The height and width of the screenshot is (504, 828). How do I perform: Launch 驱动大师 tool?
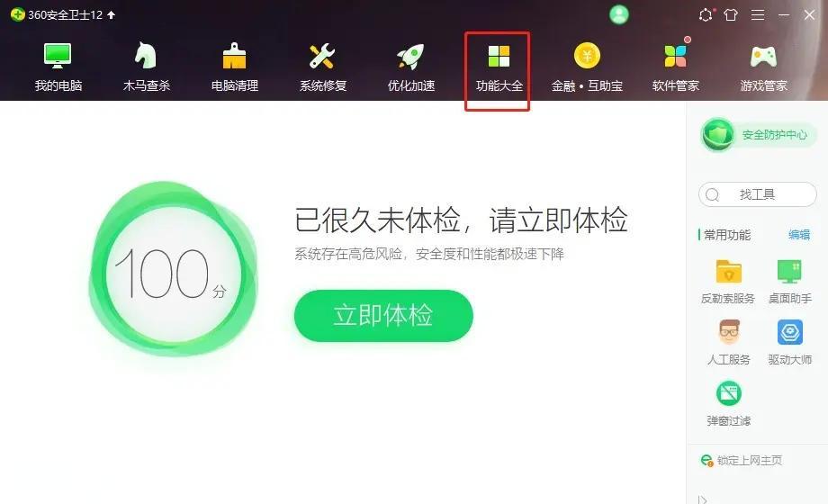click(790, 332)
